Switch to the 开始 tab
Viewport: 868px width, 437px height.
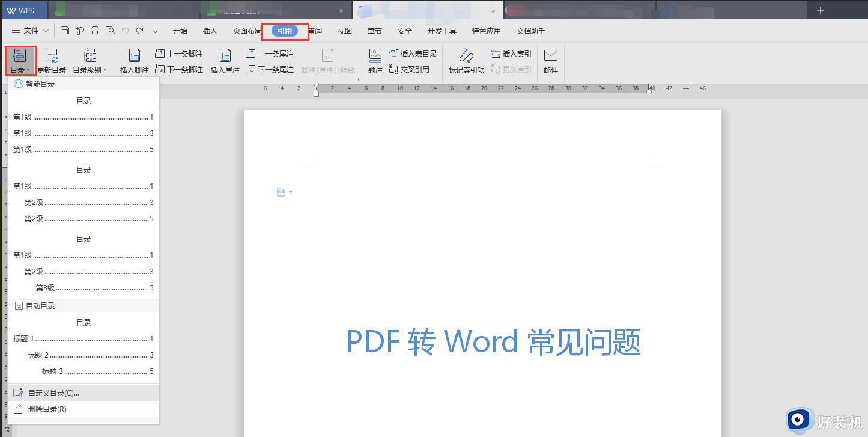(180, 31)
